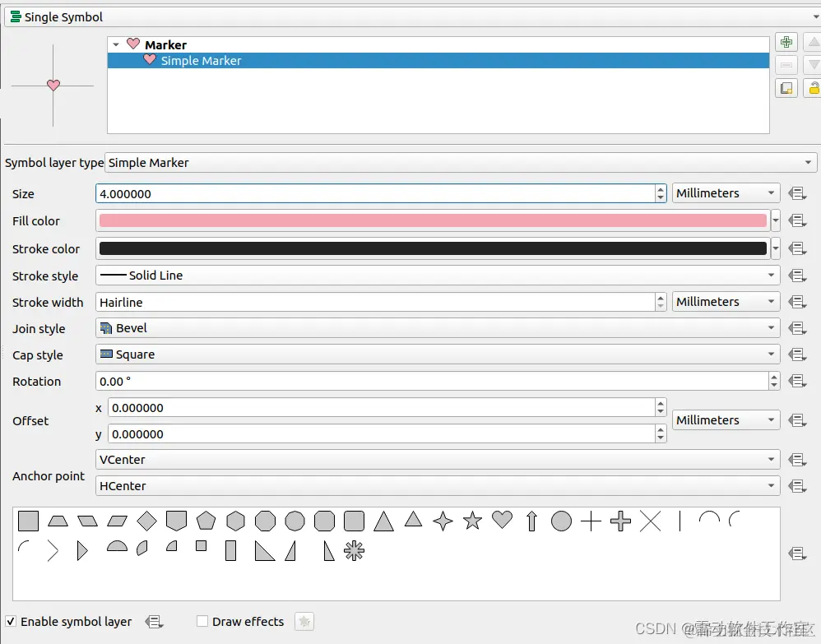Open the Stroke style Solid Line dropdown
The height and width of the screenshot is (644, 821).
pos(438,276)
